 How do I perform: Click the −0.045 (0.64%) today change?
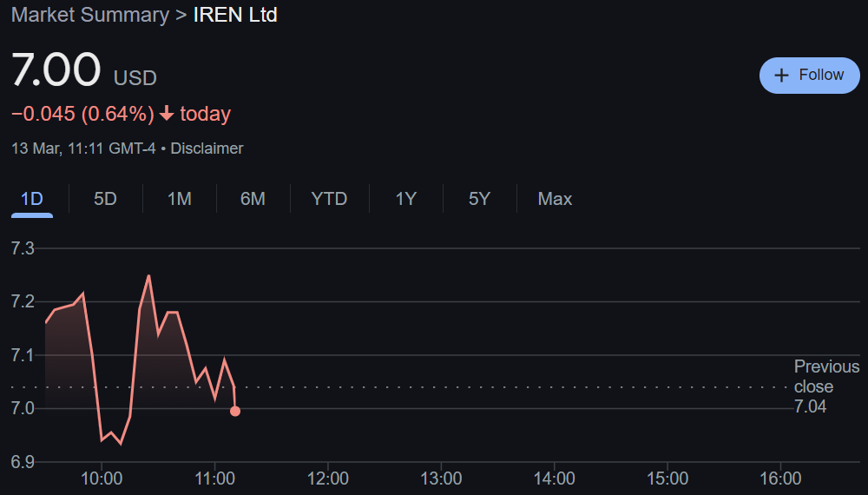click(x=121, y=114)
